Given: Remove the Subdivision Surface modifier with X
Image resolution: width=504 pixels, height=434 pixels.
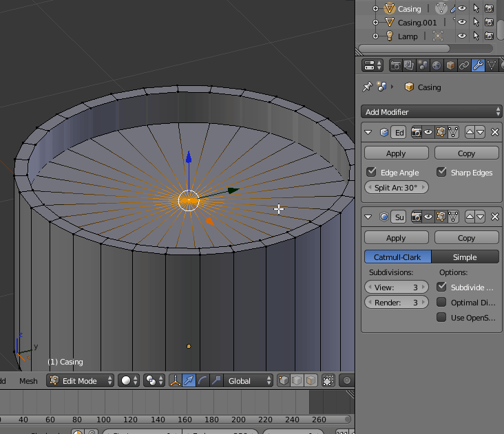Looking at the screenshot, I should [x=494, y=217].
